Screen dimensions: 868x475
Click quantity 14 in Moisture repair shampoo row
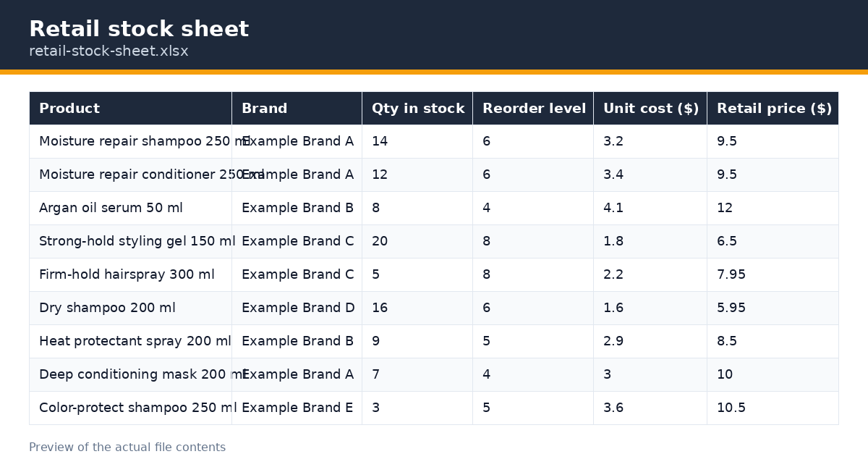point(417,142)
